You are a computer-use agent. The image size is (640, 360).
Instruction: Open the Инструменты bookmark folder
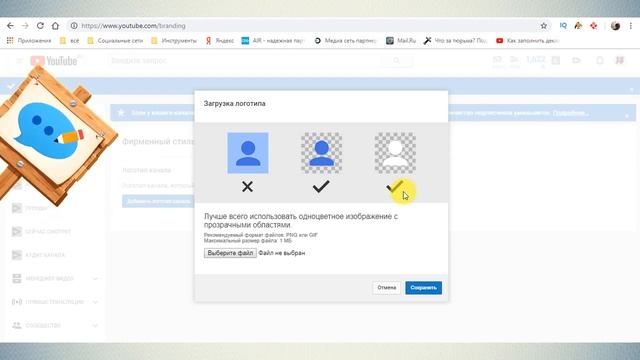174,40
